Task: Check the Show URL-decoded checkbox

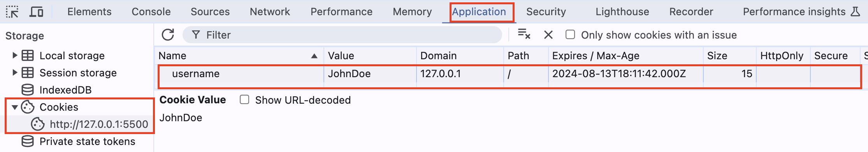Action: pos(244,100)
